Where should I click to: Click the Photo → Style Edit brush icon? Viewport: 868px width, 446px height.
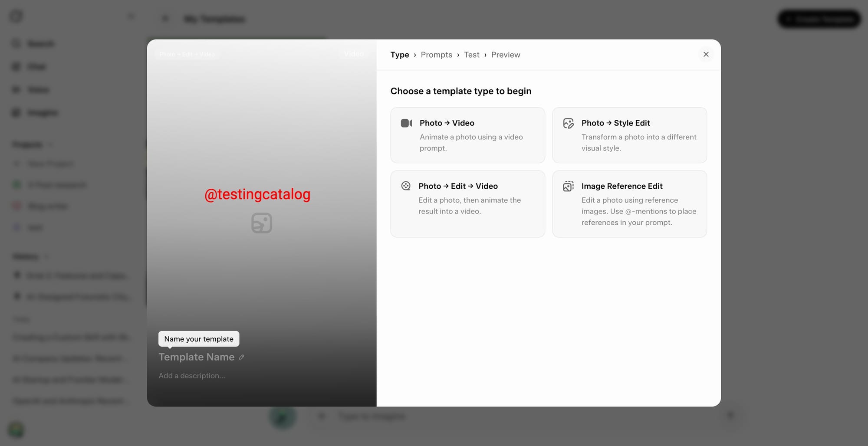568,123
